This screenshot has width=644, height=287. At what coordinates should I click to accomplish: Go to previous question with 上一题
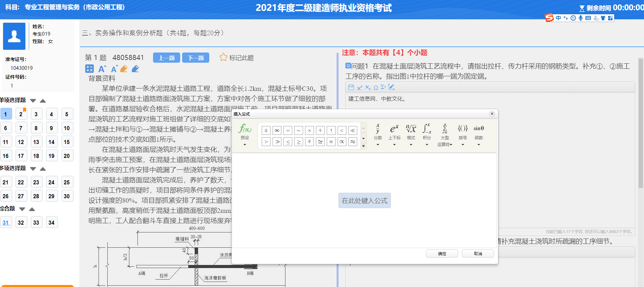point(167,58)
